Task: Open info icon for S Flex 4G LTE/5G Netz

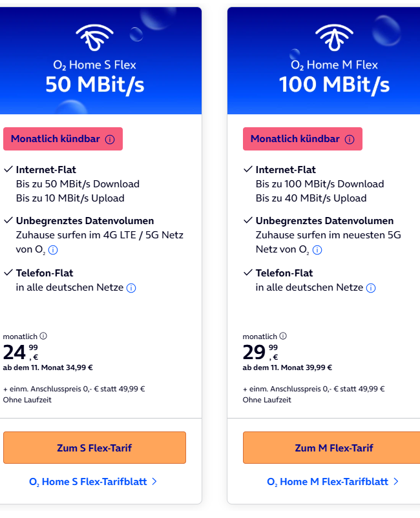Action: 54,250
